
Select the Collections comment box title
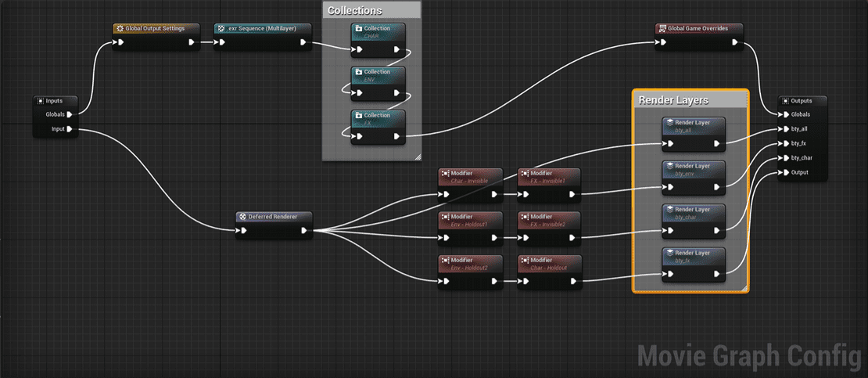coord(355,10)
